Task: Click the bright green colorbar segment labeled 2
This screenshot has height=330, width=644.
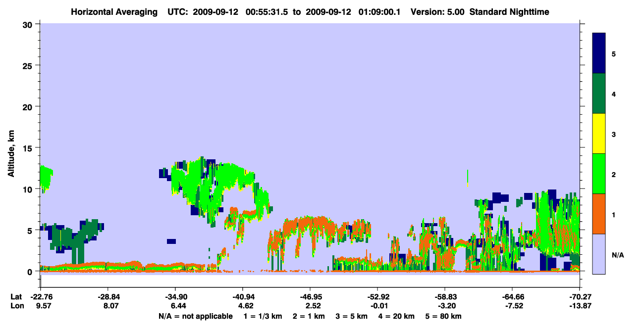Action: 599,174
